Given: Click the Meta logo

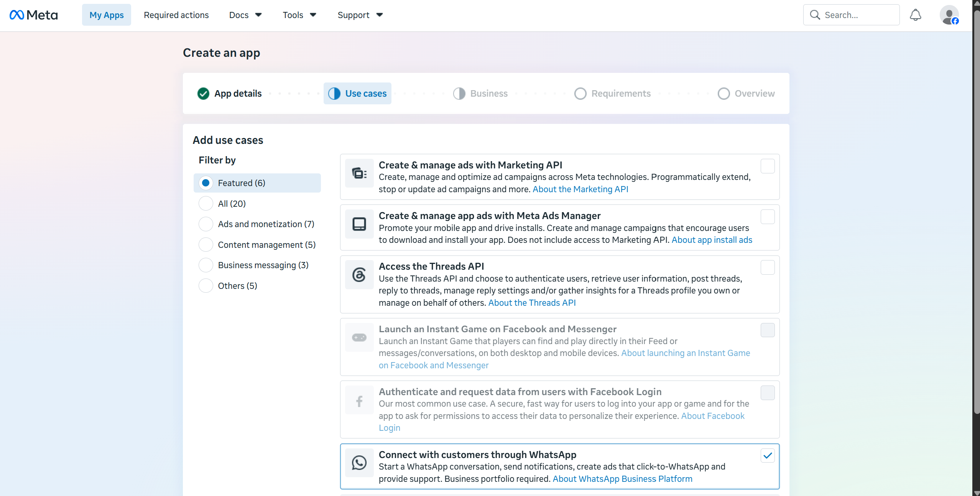Looking at the screenshot, I should point(33,15).
